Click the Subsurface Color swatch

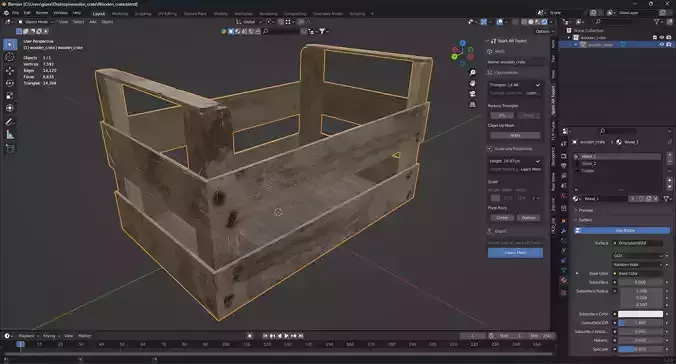tap(640, 314)
